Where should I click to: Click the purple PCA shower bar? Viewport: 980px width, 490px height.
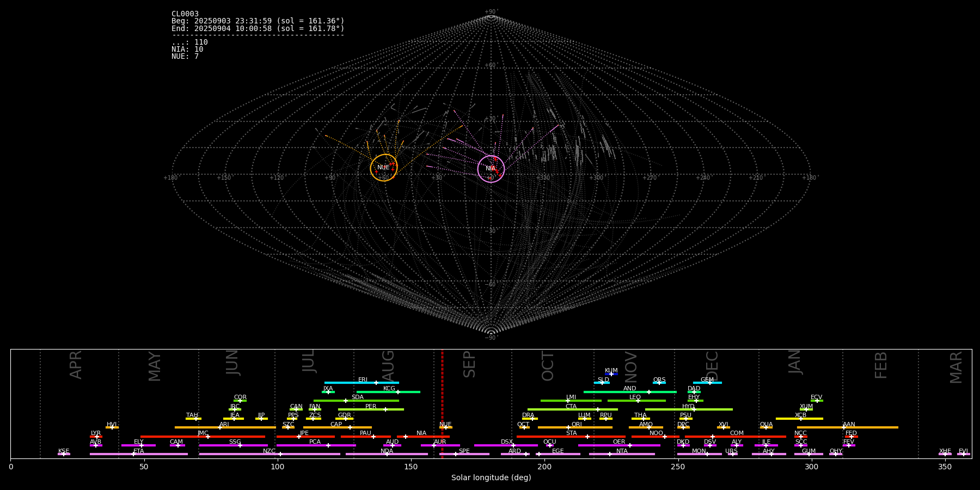point(316,445)
